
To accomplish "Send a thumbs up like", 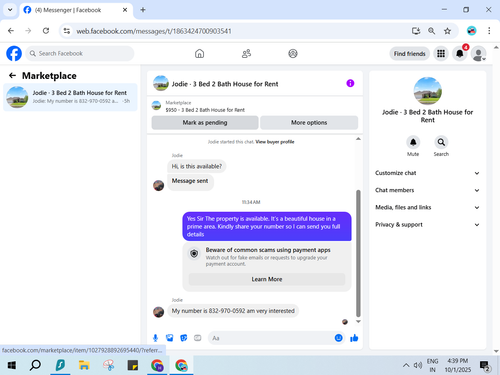I will (354, 338).
